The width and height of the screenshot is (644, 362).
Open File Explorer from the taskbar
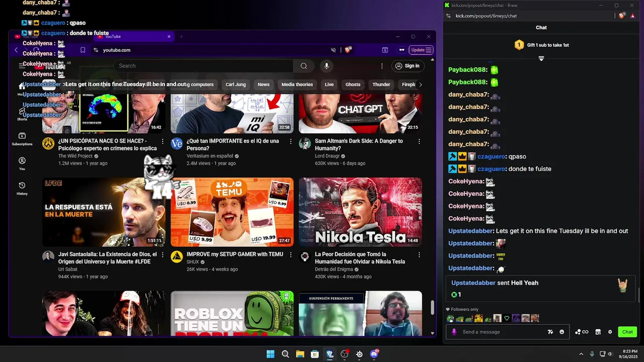pyautogui.click(x=300, y=354)
